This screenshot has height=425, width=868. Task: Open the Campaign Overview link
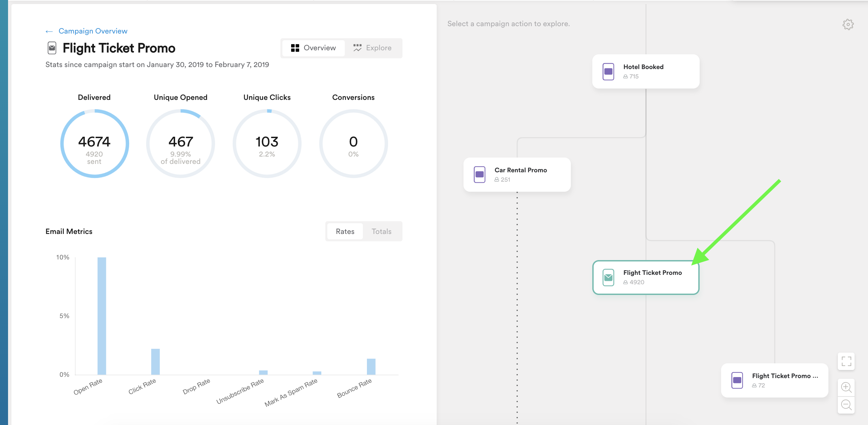pyautogui.click(x=93, y=31)
